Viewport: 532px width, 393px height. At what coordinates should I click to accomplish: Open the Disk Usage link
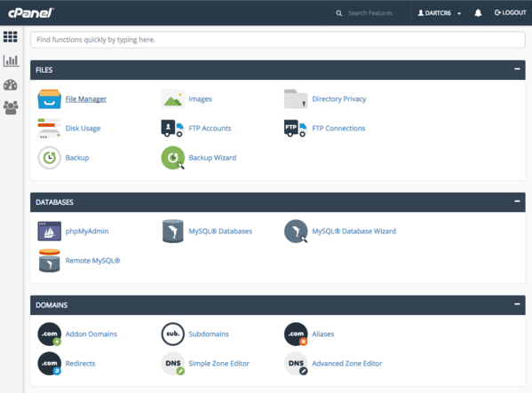coord(83,129)
